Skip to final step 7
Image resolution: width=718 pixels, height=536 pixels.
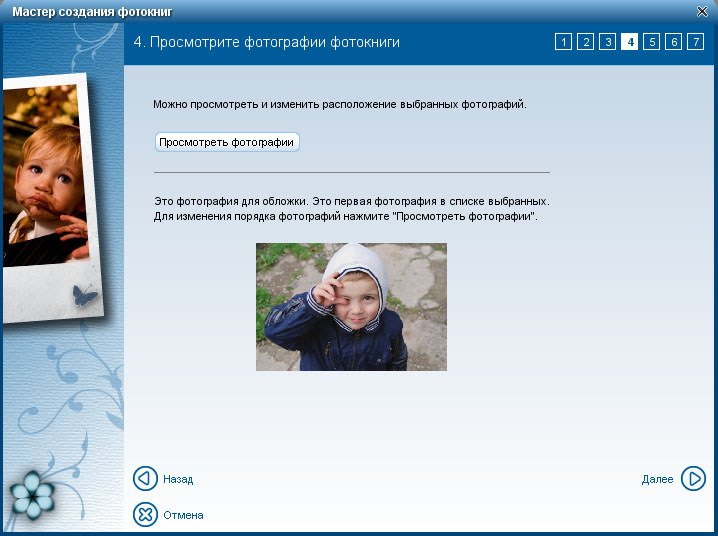coord(696,42)
